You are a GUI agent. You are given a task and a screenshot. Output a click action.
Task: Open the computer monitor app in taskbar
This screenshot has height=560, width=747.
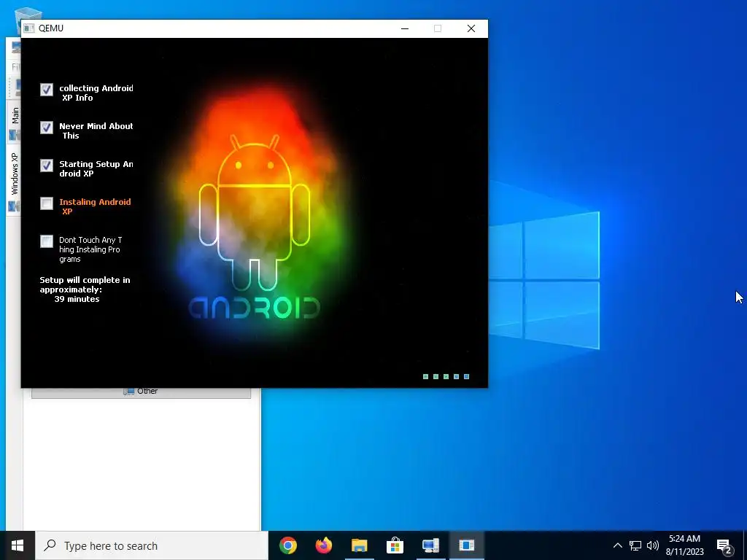(430, 545)
